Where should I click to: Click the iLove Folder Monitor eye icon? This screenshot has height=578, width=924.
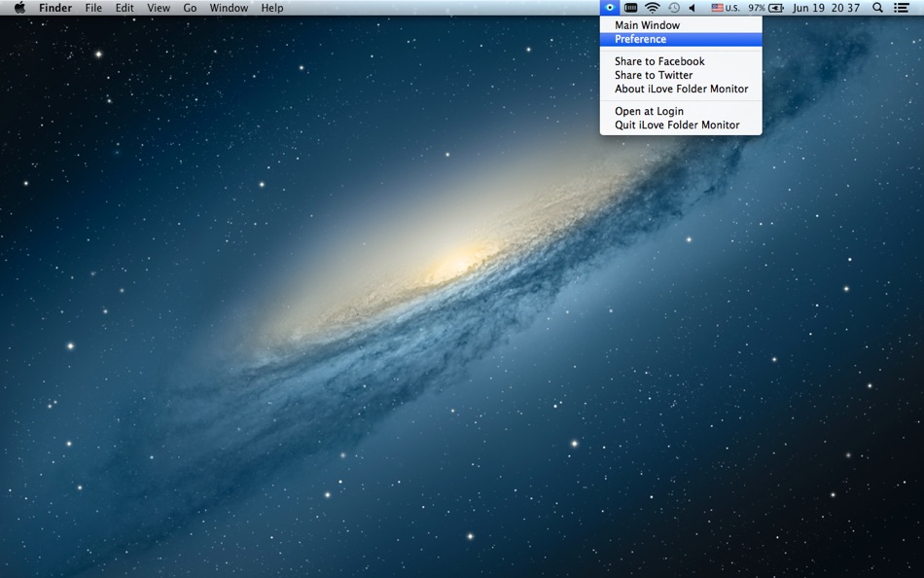(610, 8)
